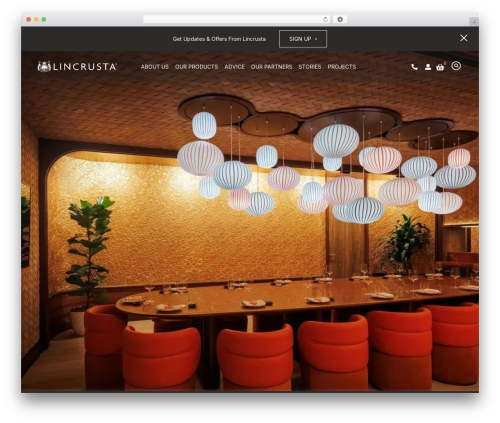The height and width of the screenshot is (423, 500).
Task: Open the Projects menu item
Action: [342, 67]
